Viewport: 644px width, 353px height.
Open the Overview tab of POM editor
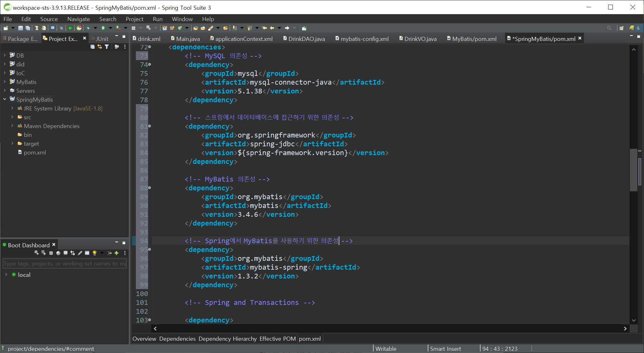tap(144, 339)
